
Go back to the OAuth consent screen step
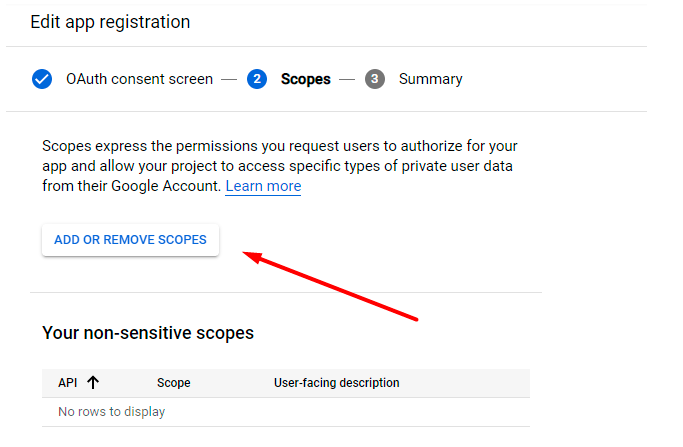pos(139,79)
